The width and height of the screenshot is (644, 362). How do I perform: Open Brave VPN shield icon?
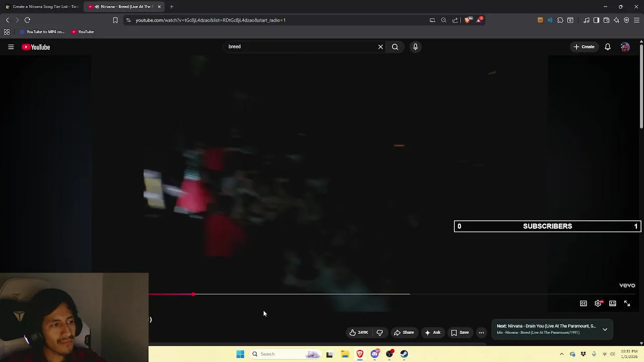626,20
